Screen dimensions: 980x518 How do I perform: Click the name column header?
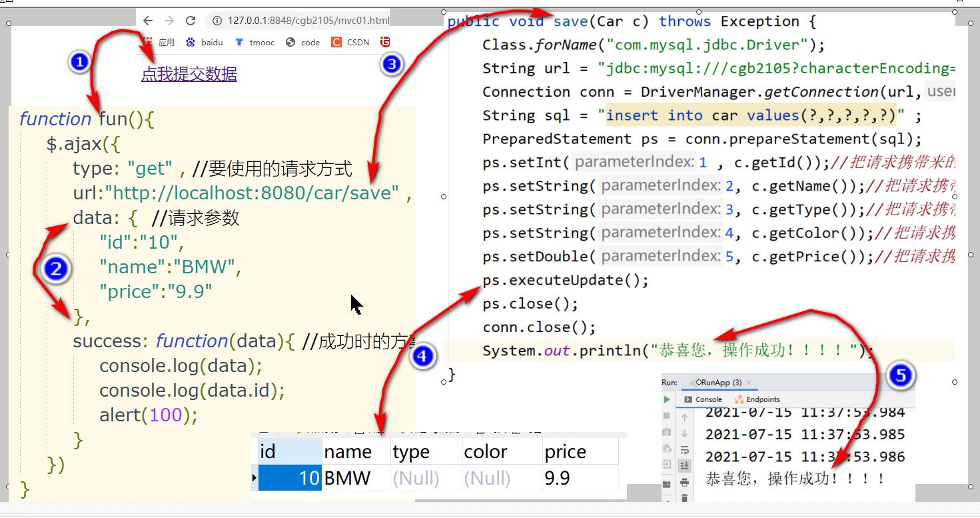[356, 451]
